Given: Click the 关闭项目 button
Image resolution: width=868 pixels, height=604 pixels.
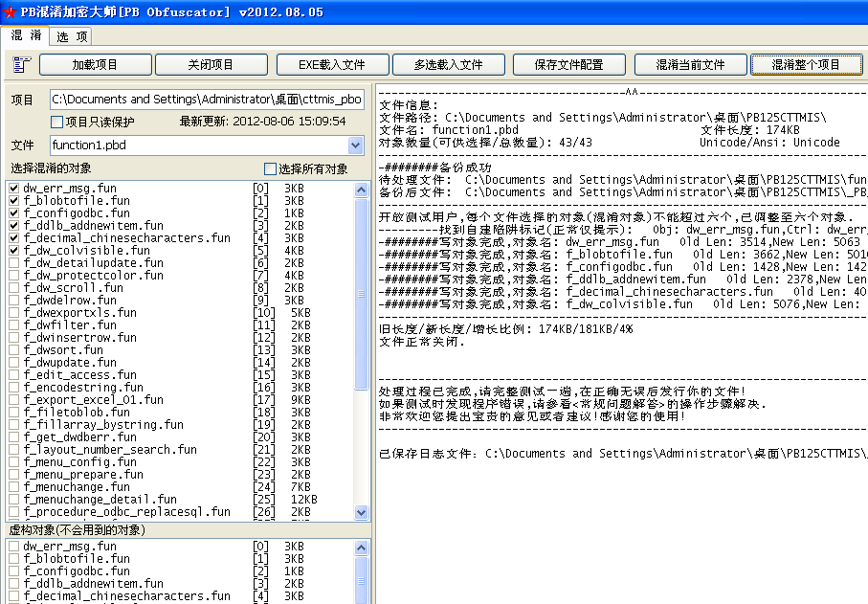Looking at the screenshot, I should click(x=211, y=65).
